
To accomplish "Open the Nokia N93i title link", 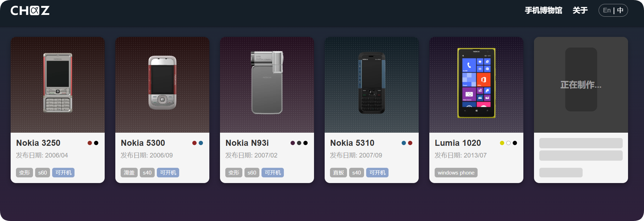I will coord(247,143).
